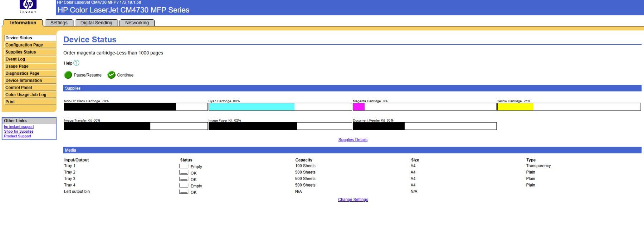Open the Change Settings link

pyautogui.click(x=353, y=200)
